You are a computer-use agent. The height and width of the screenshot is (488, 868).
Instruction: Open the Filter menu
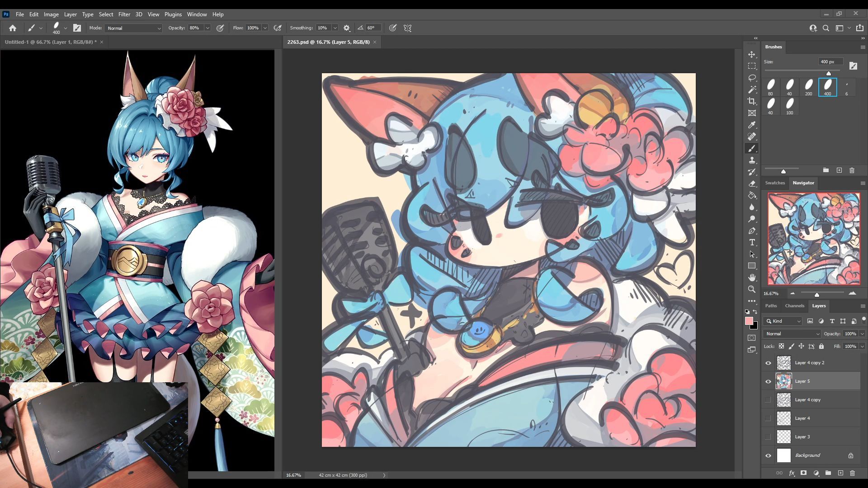[x=124, y=14]
